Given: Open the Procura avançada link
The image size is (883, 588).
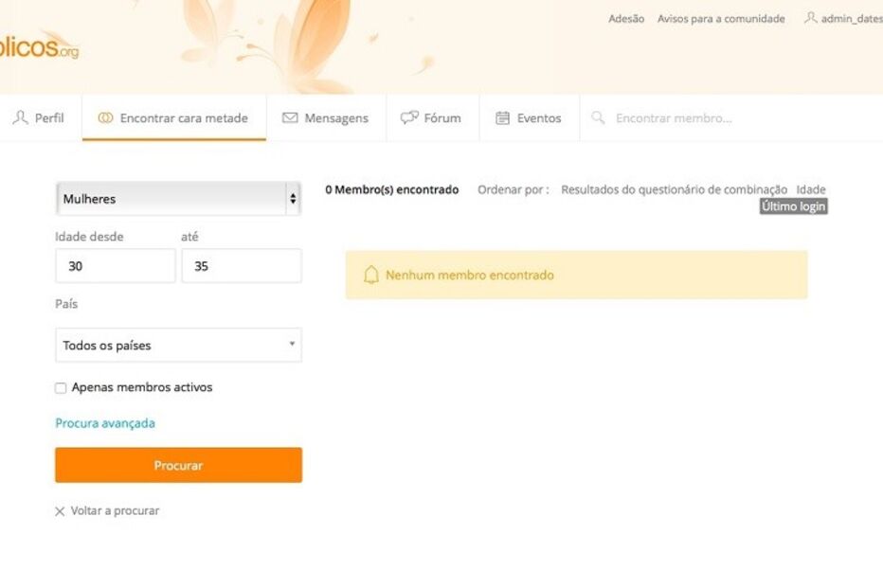Looking at the screenshot, I should click(104, 423).
